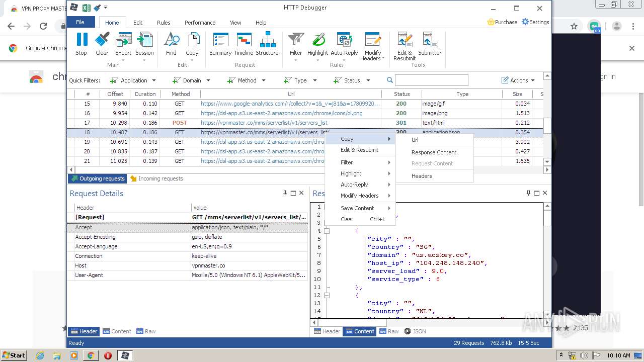Click the Purchase button
Screen dimensions: 644x362
[x=502, y=22]
